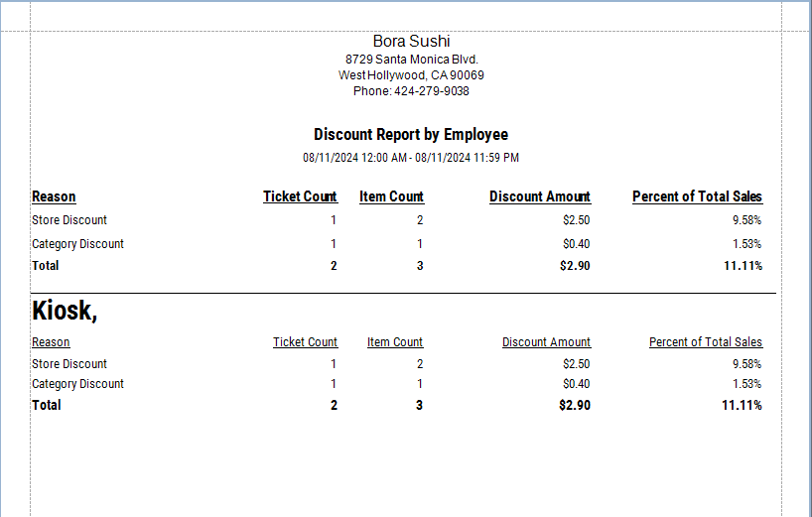Click Discount Amount header under Kiosk section
812x517 pixels.
(546, 342)
